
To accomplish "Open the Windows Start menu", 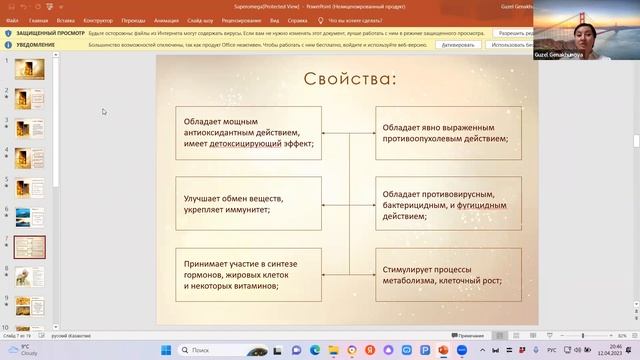I will [166, 350].
